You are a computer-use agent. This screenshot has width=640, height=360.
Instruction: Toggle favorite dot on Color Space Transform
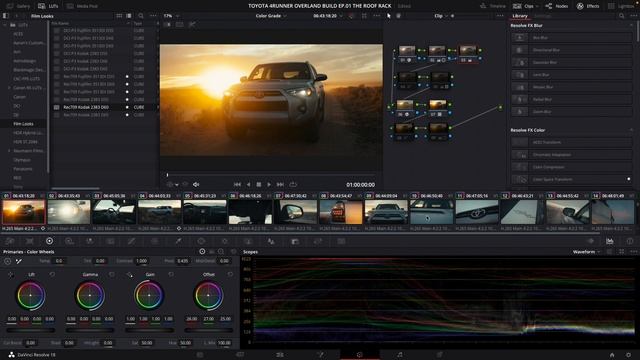pyautogui.click(x=629, y=179)
